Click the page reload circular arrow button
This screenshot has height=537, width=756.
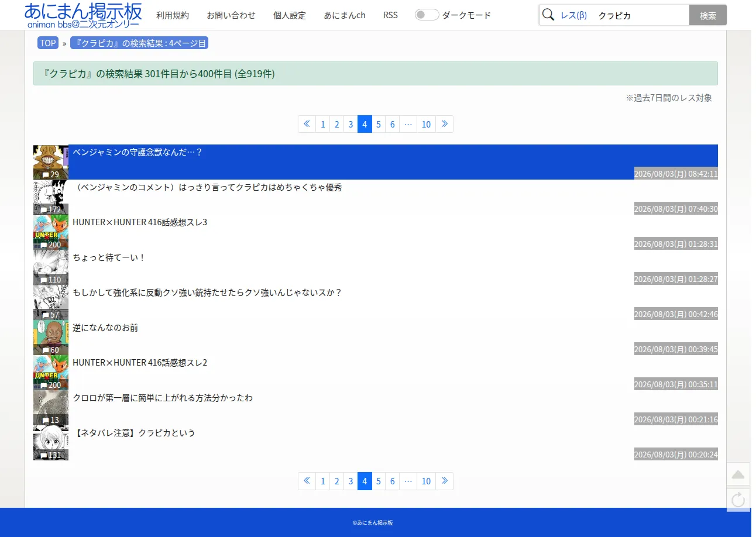pyautogui.click(x=738, y=500)
